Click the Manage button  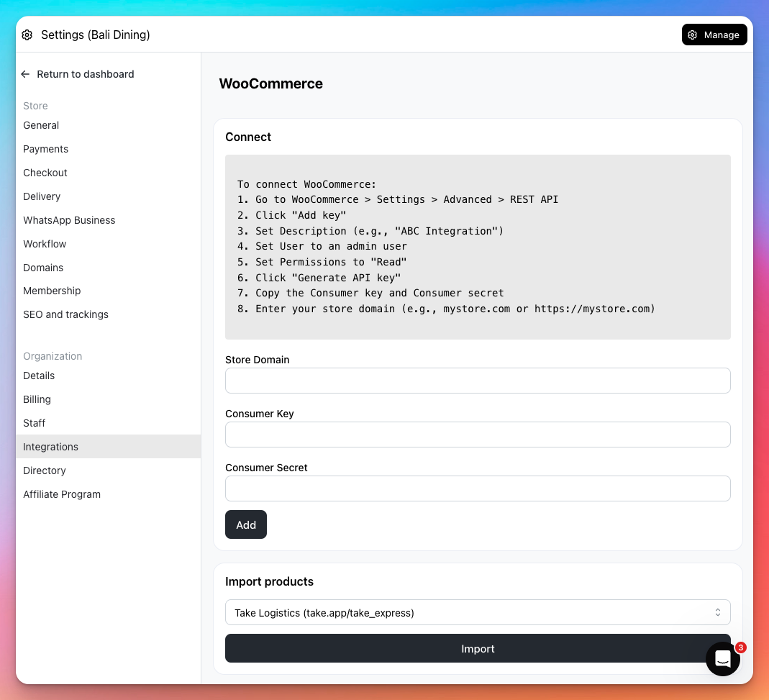pyautogui.click(x=714, y=35)
